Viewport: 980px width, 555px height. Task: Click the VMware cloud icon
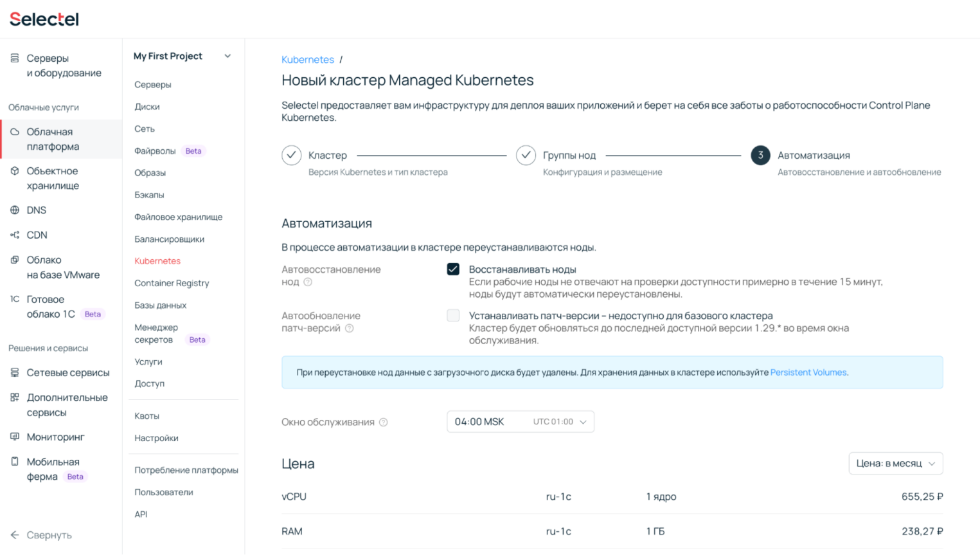(x=15, y=260)
